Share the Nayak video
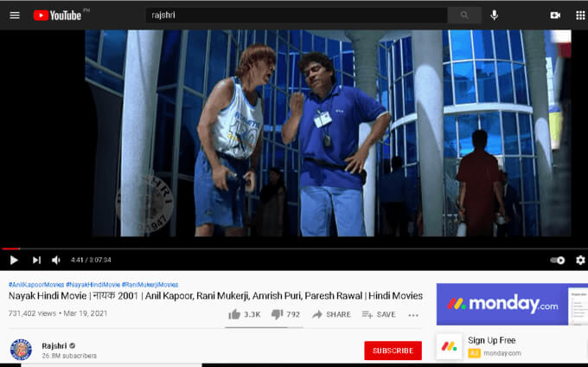588x367 pixels. 331,314
